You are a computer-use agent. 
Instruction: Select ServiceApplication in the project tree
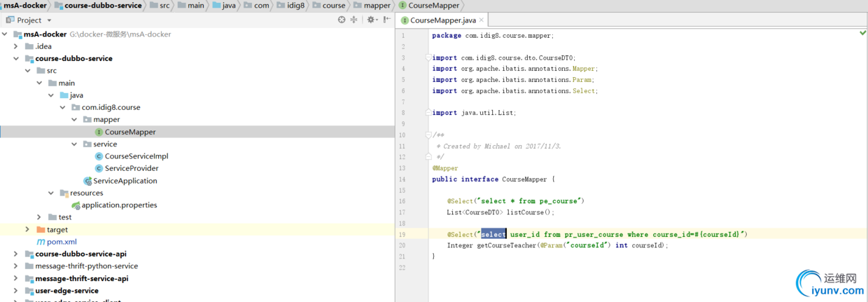point(125,181)
